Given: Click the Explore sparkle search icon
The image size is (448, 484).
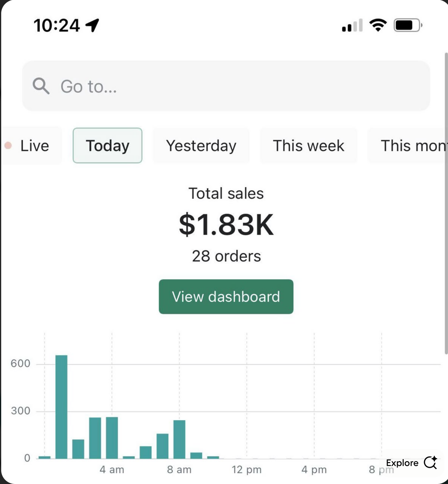Looking at the screenshot, I should [x=430, y=463].
